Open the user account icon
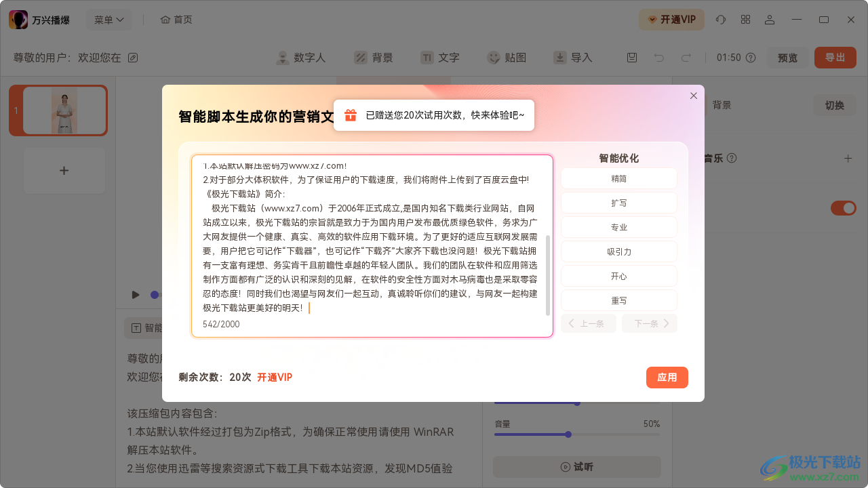This screenshot has height=488, width=868. pyautogui.click(x=770, y=20)
